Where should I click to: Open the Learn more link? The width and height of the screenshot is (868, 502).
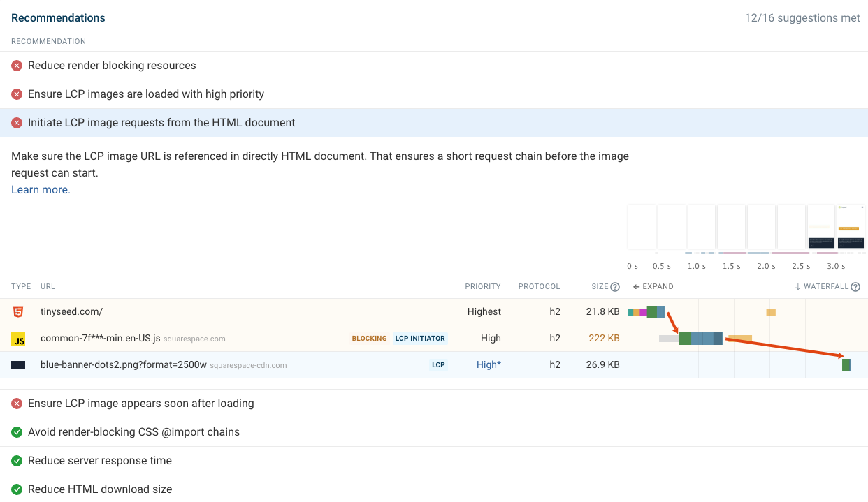point(41,190)
